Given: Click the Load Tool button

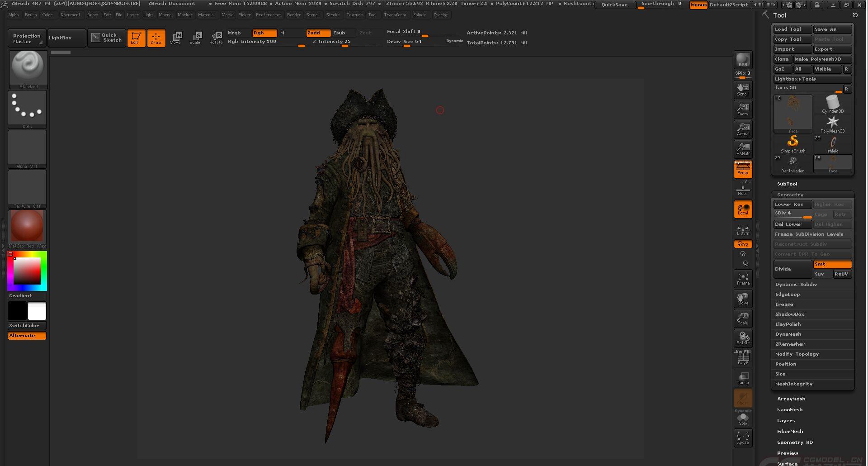Looking at the screenshot, I should tap(793, 29).
